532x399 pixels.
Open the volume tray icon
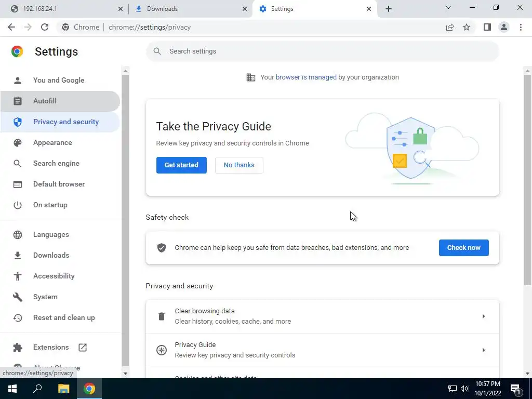point(464,389)
